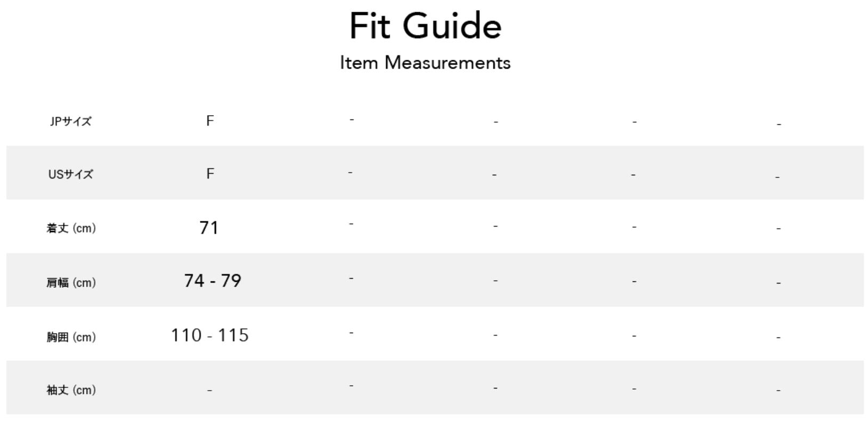Click the Fit Guide heading
The width and height of the screenshot is (868, 421).
coord(425,27)
